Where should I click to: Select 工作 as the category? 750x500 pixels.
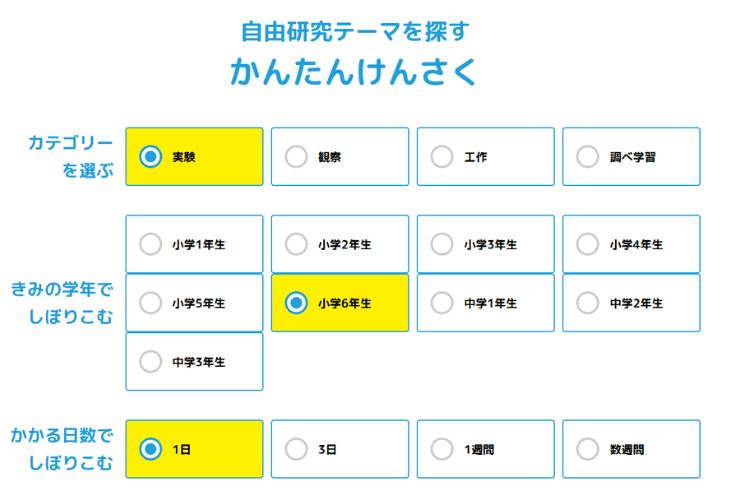[442, 157]
